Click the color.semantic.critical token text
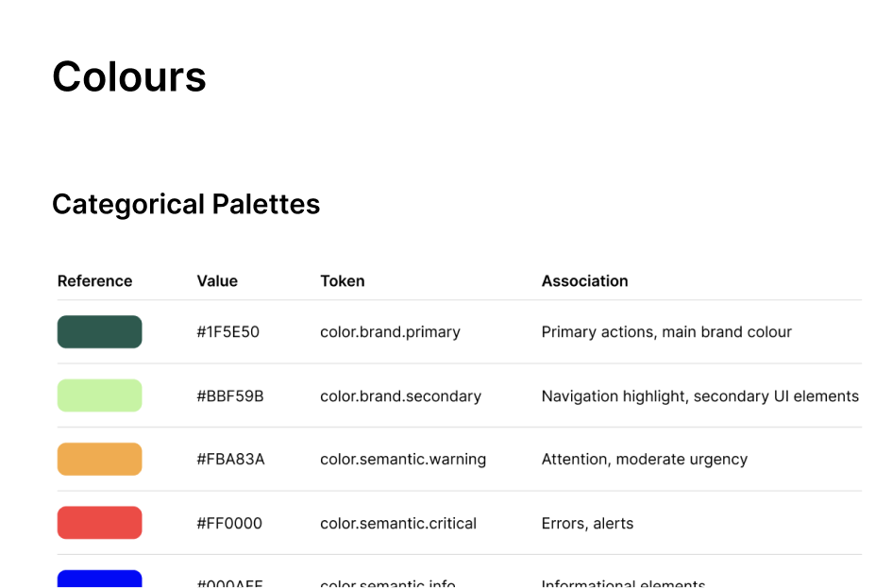 tap(398, 524)
